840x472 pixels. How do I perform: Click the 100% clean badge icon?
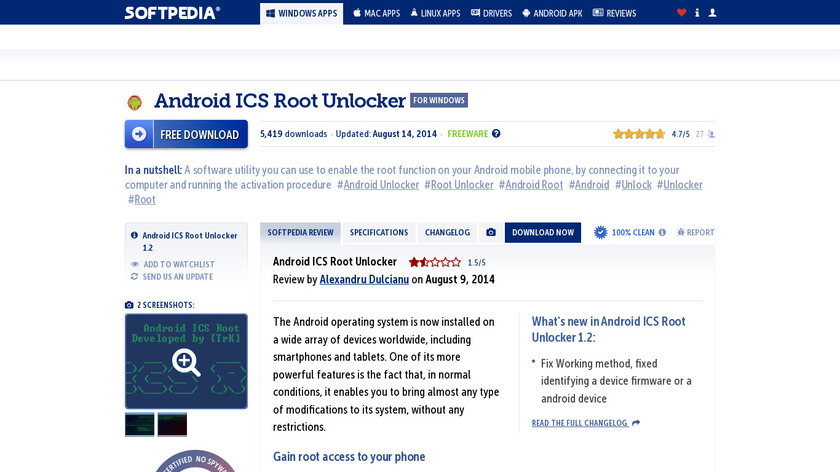(x=601, y=232)
